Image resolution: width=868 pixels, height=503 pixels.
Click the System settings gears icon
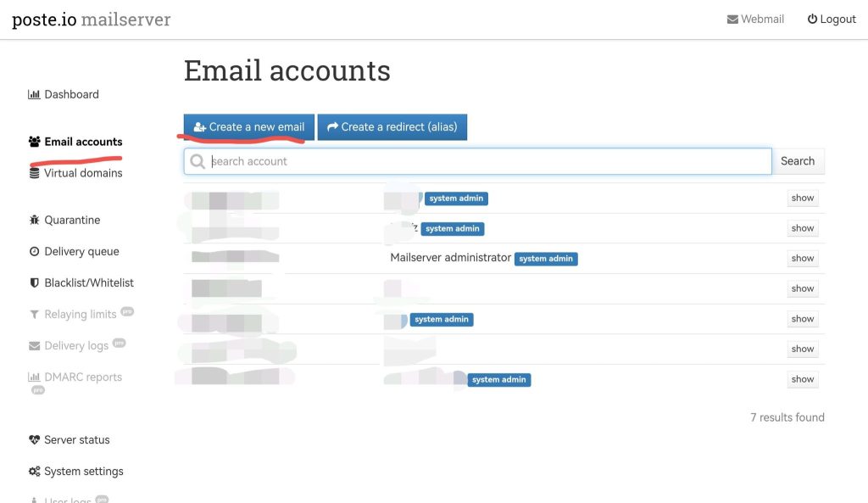(34, 472)
